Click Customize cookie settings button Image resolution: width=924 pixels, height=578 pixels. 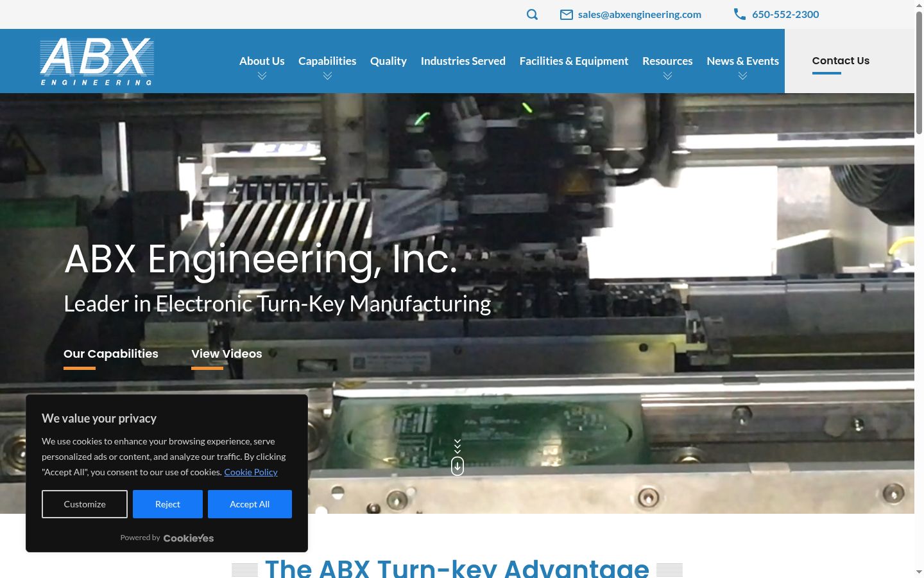click(x=85, y=504)
